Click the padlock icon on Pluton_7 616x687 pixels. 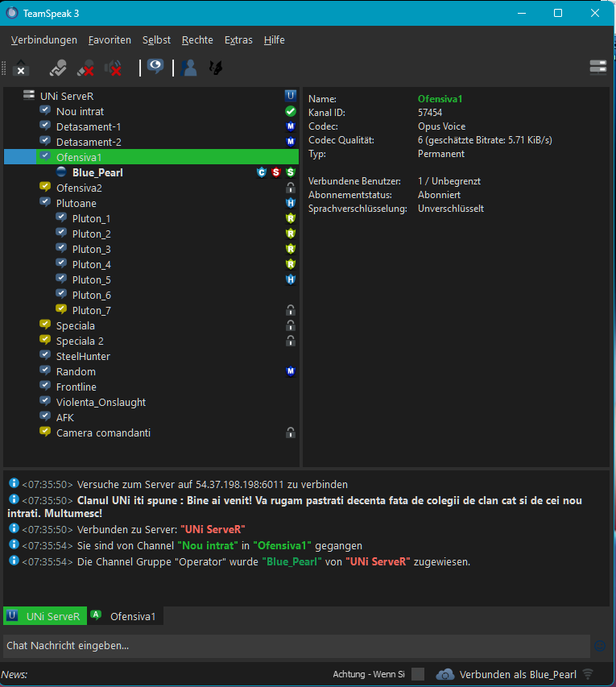coord(291,310)
